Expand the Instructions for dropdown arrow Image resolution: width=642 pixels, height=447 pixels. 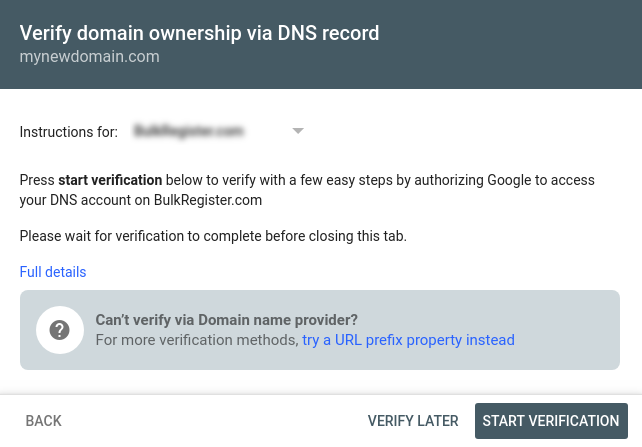298,131
